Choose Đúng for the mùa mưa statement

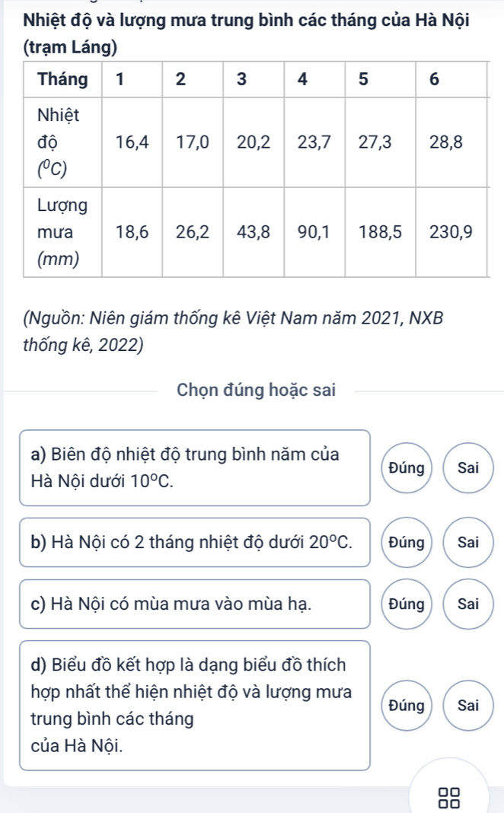[408, 604]
